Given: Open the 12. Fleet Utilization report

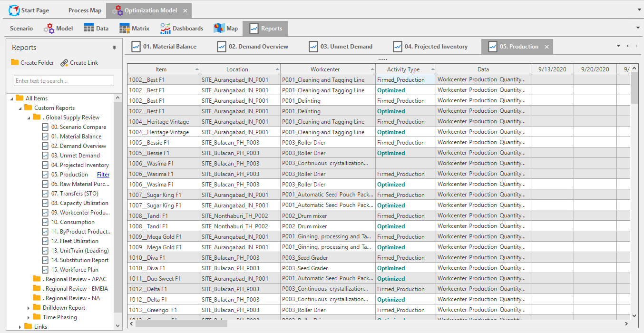Looking at the screenshot, I should (x=70, y=241).
